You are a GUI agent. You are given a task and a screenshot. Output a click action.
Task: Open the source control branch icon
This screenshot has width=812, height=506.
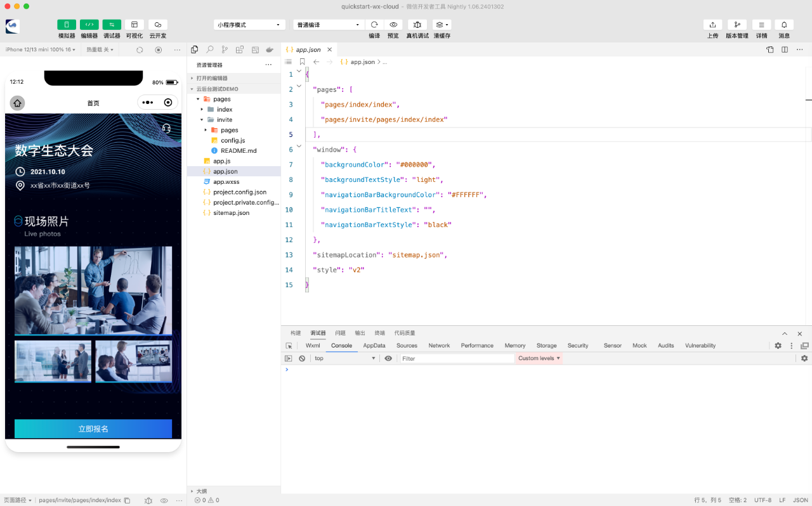225,49
